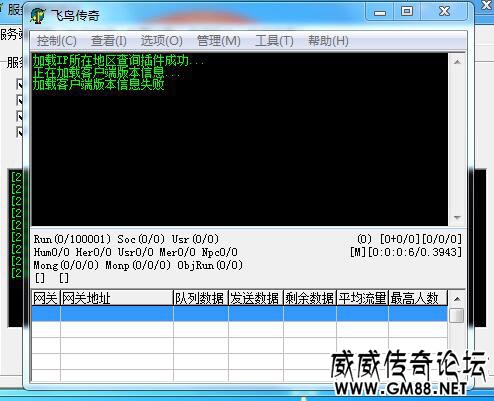Screen dimensions: 494x401
Task: Click the Hum0/0 status text
Action: point(52,252)
